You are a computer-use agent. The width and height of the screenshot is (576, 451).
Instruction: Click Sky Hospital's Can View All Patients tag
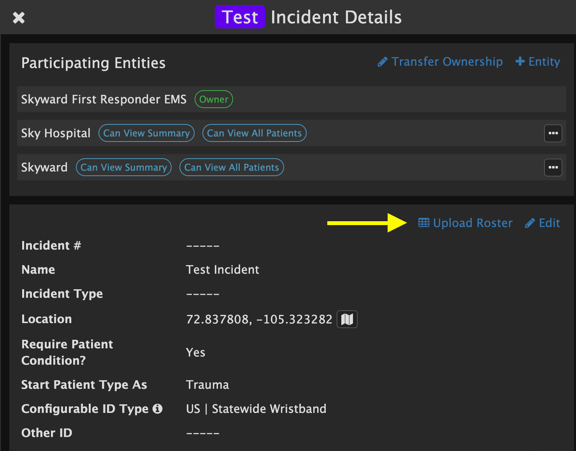pos(254,133)
